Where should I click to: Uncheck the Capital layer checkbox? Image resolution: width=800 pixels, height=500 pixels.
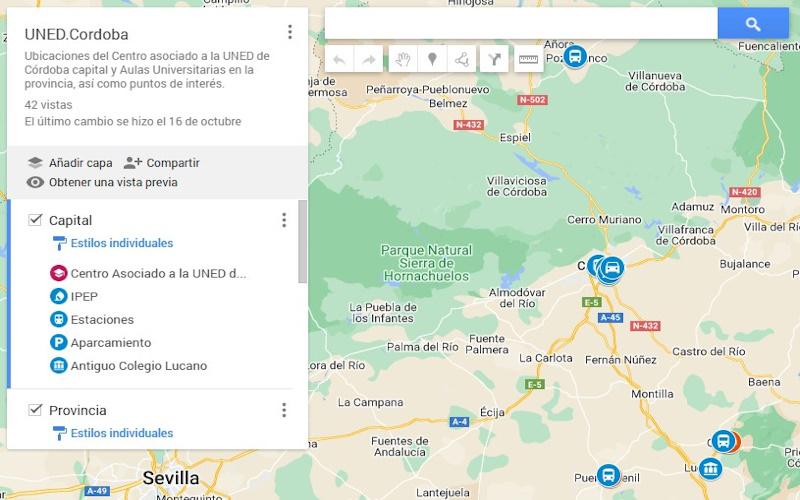[x=35, y=220]
